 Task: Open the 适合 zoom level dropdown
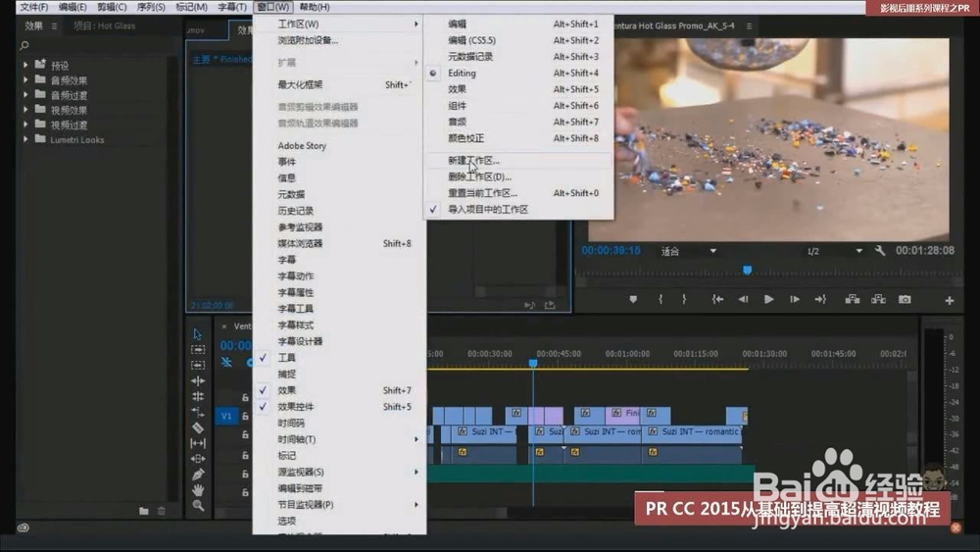(688, 251)
